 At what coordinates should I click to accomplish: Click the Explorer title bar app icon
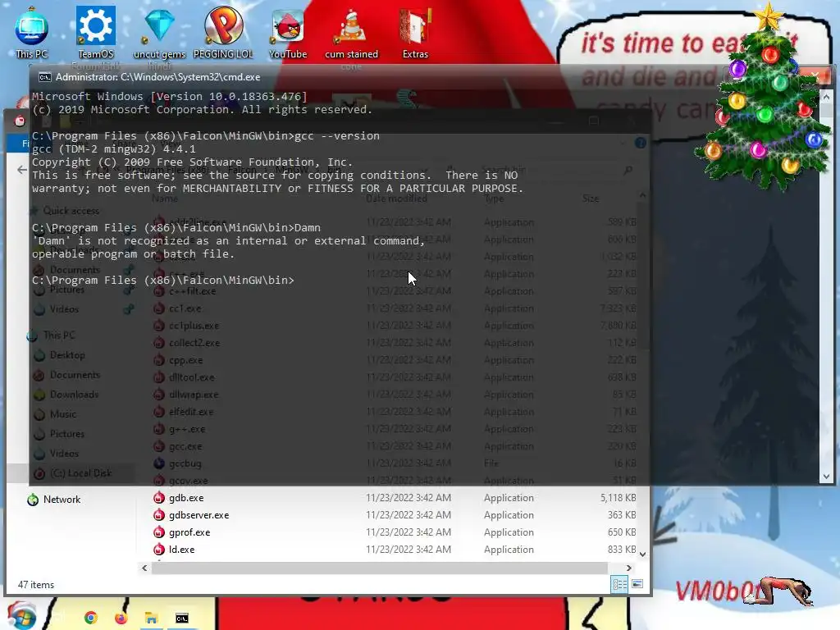(20, 121)
